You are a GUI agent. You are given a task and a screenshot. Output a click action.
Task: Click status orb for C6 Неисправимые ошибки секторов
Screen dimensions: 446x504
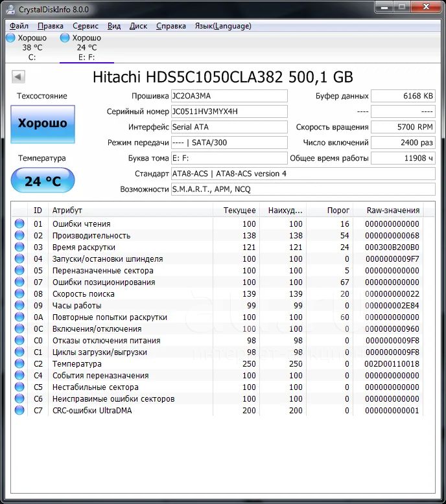pos(19,398)
